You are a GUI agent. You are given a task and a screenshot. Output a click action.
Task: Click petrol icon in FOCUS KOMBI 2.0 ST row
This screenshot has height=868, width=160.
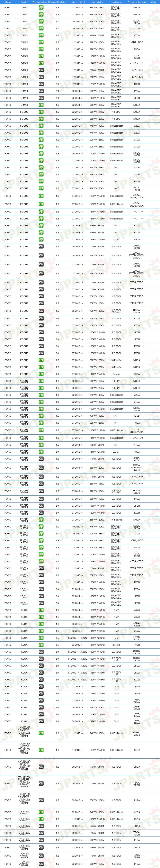point(41,452)
